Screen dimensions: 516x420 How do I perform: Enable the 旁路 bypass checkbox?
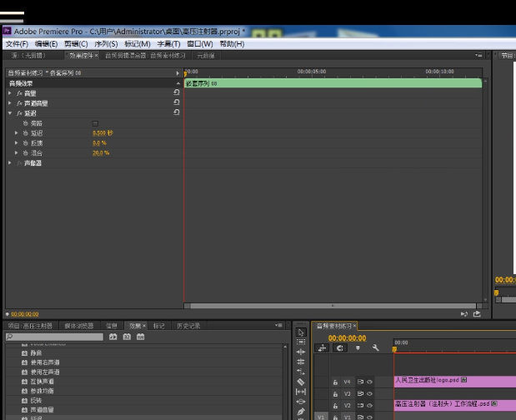pos(95,123)
